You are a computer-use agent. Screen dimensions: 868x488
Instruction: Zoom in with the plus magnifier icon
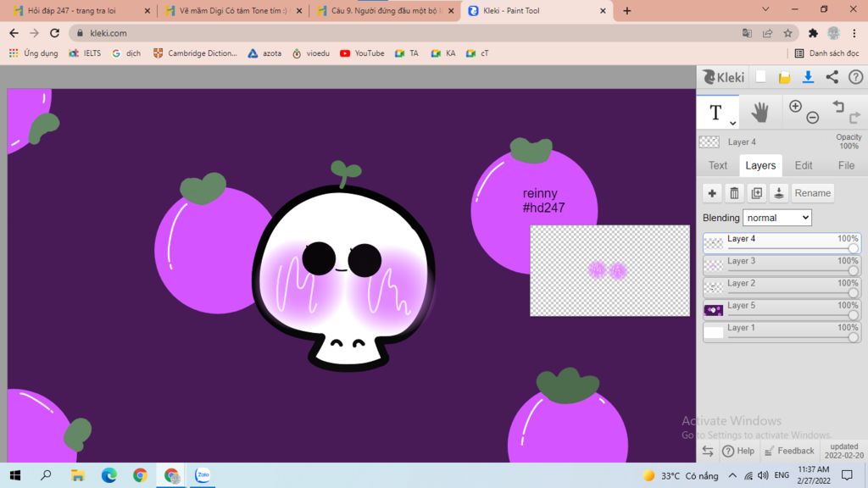(795, 106)
